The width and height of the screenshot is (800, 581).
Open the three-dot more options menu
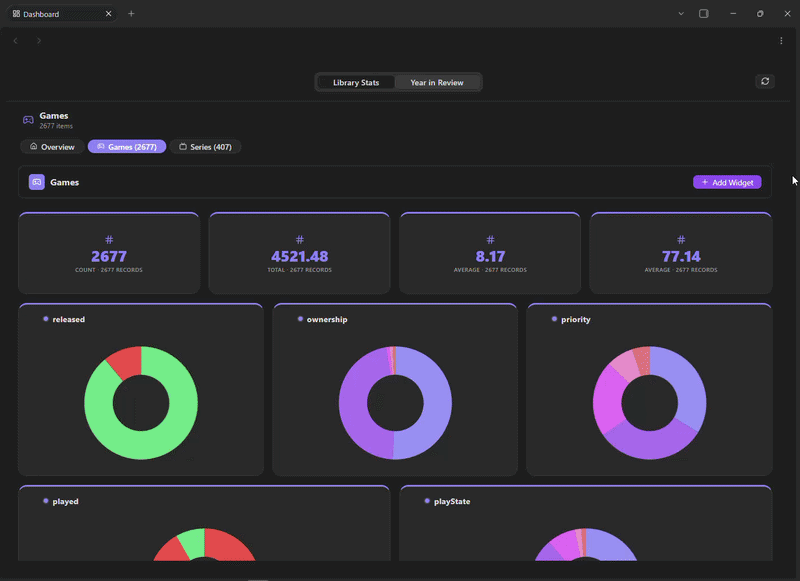[x=781, y=41]
